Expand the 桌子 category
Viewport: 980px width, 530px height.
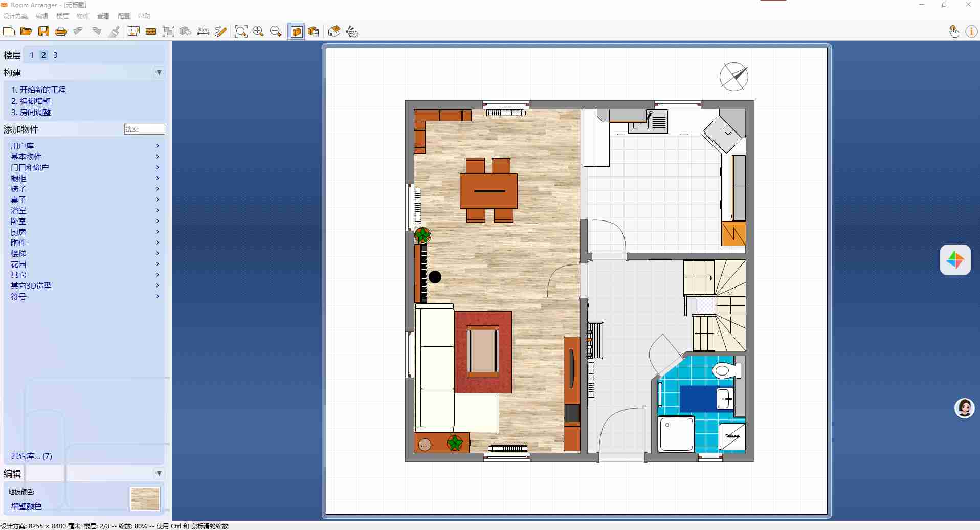pos(85,200)
